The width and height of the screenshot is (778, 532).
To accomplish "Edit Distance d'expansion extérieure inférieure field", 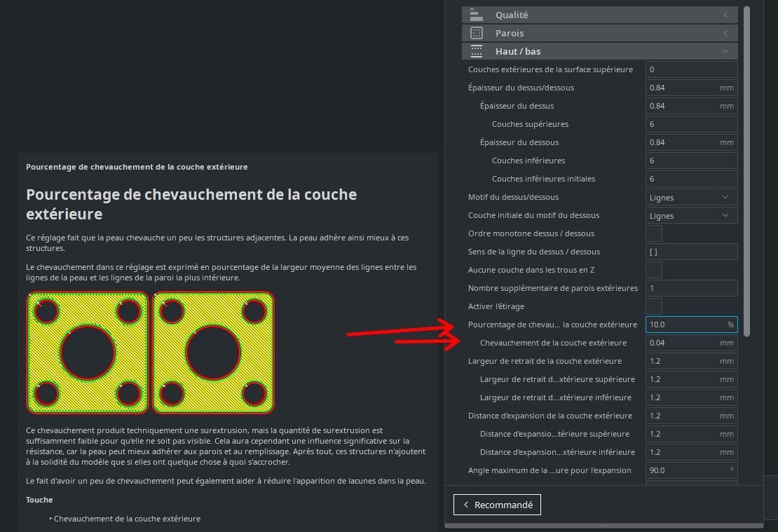I will pos(691,452).
